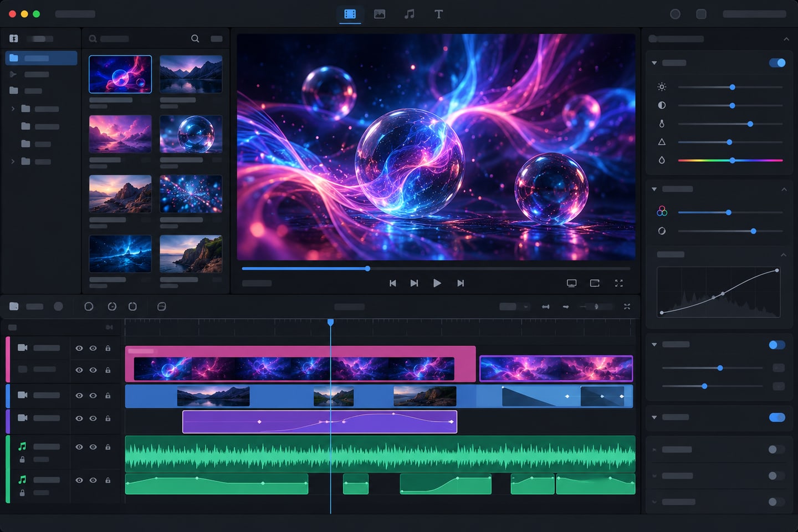Click the monitor icon under the preview
The height and width of the screenshot is (532, 798).
tap(571, 283)
